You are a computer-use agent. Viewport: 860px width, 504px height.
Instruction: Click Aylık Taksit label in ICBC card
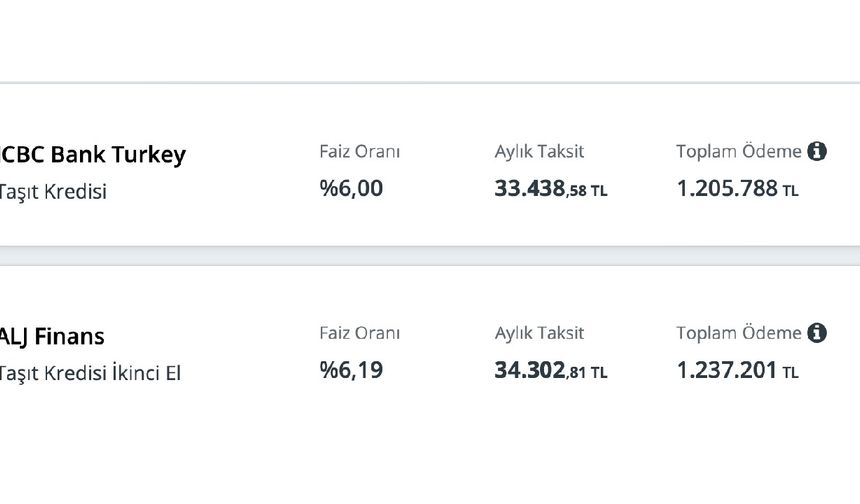tap(539, 152)
